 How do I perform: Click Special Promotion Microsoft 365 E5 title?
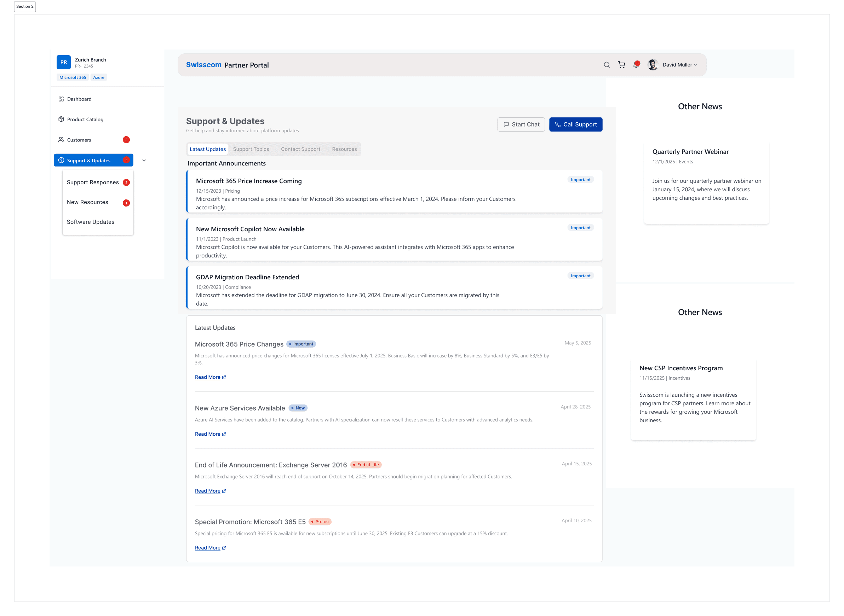250,522
